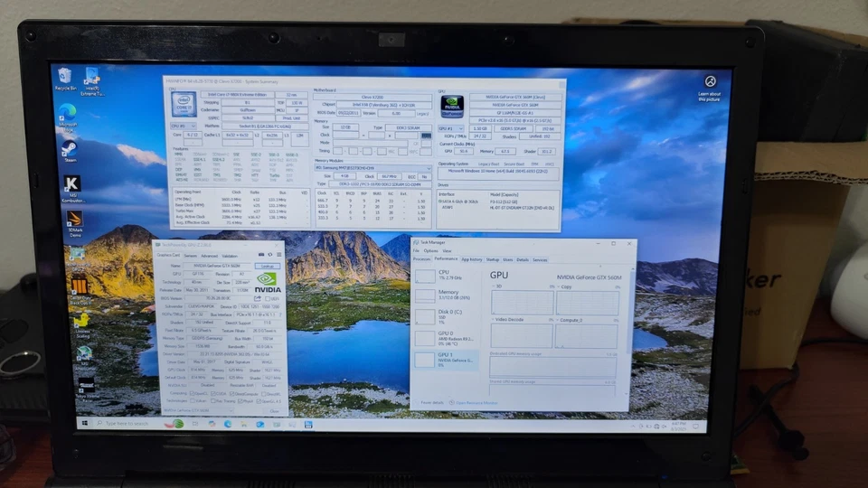Viewport: 868px width, 488px height.
Task: Switch to the App history tab in Task Manager
Action: [472, 259]
